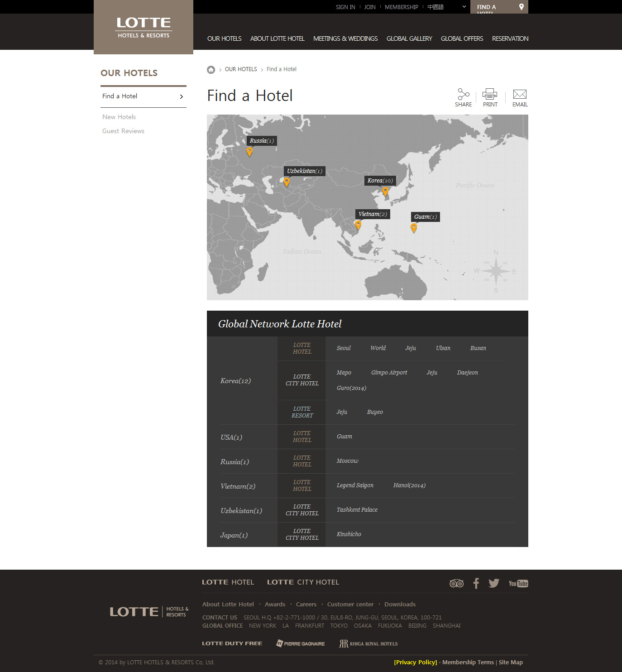Click the Email envelope icon
Screen dimensions: 622x672
(x=520, y=94)
